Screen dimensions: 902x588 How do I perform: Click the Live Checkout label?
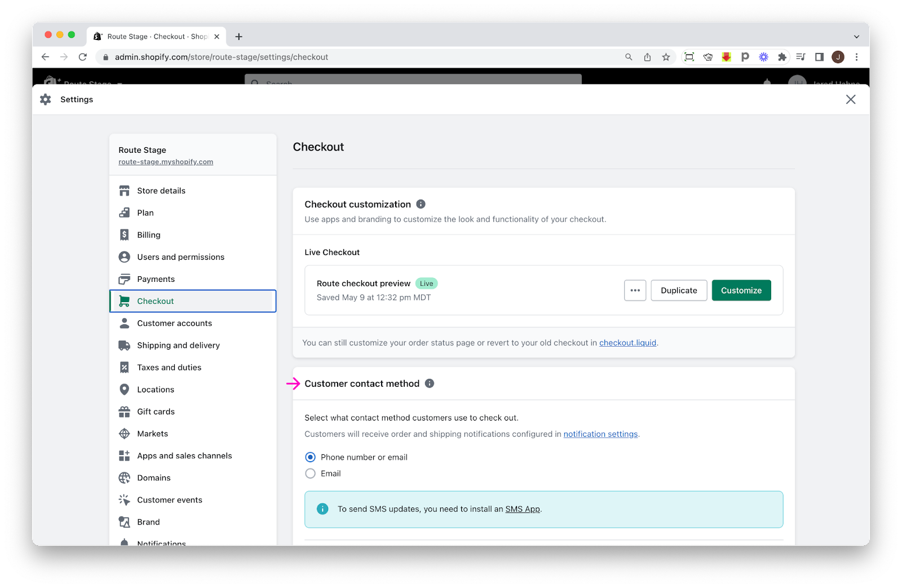click(332, 253)
